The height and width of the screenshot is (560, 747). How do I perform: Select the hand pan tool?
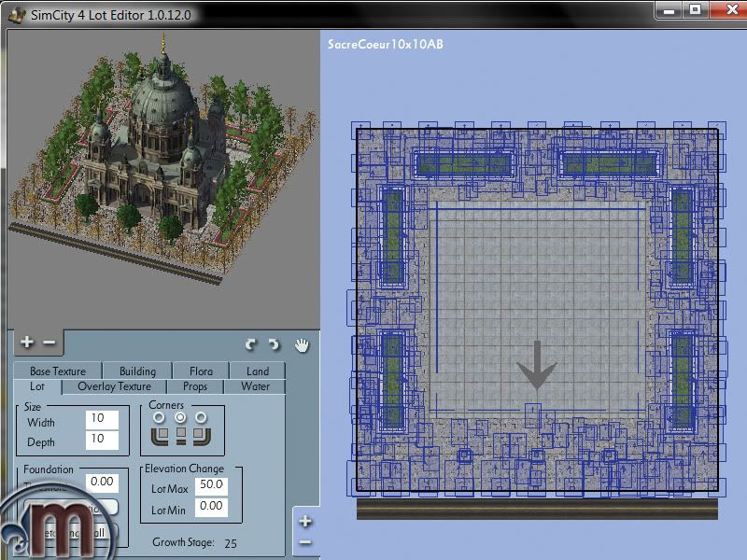pos(302,344)
